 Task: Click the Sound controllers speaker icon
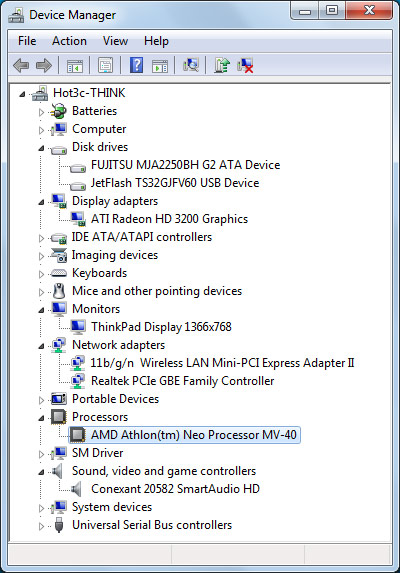click(x=58, y=471)
